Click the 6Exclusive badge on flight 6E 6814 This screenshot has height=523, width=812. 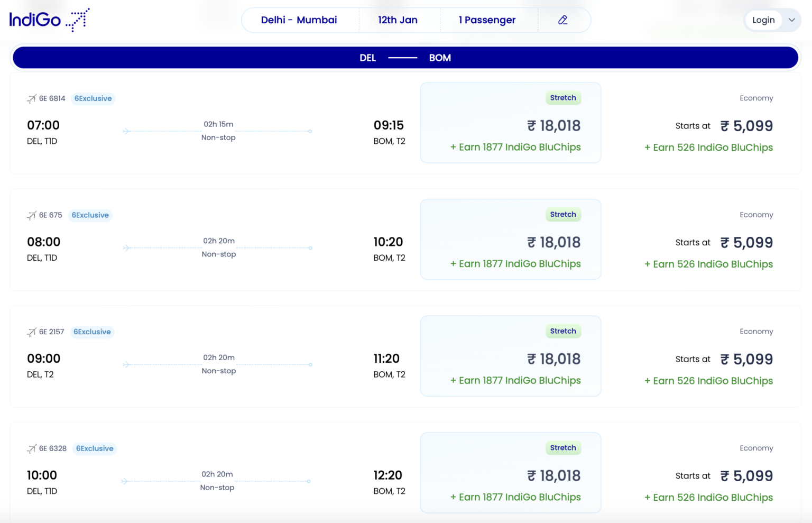[x=93, y=98]
